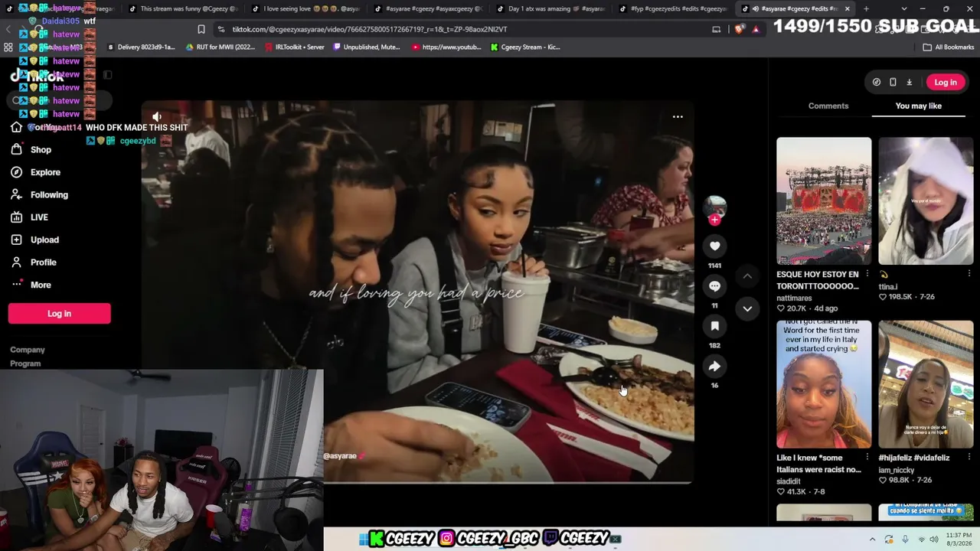The height and width of the screenshot is (551, 980).
Task: Select Upload in the sidebar
Action: pos(44,240)
